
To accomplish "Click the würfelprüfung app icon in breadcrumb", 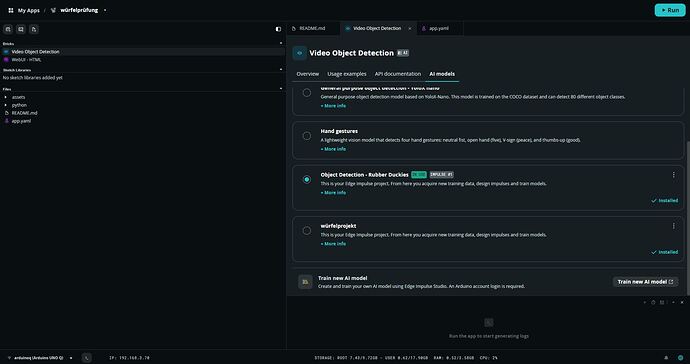I will (53, 10).
